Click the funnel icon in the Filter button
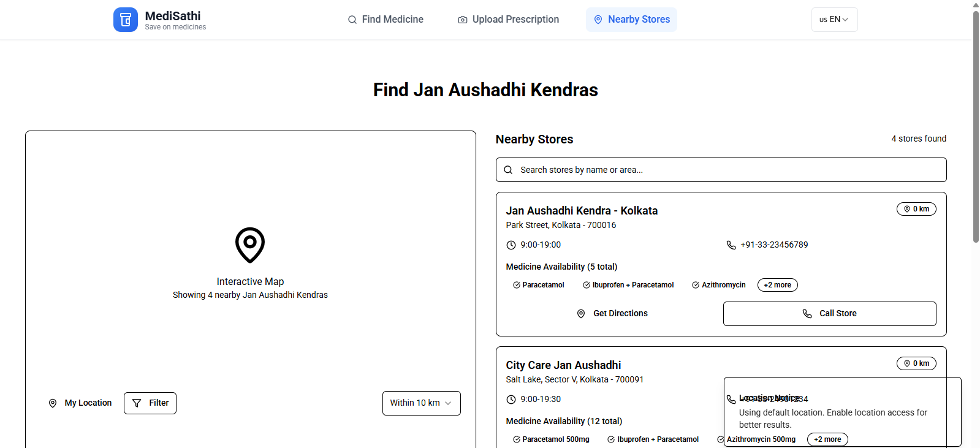 (137, 403)
